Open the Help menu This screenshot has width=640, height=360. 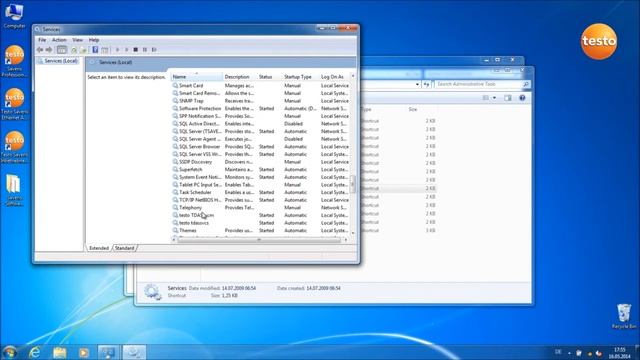[94, 40]
